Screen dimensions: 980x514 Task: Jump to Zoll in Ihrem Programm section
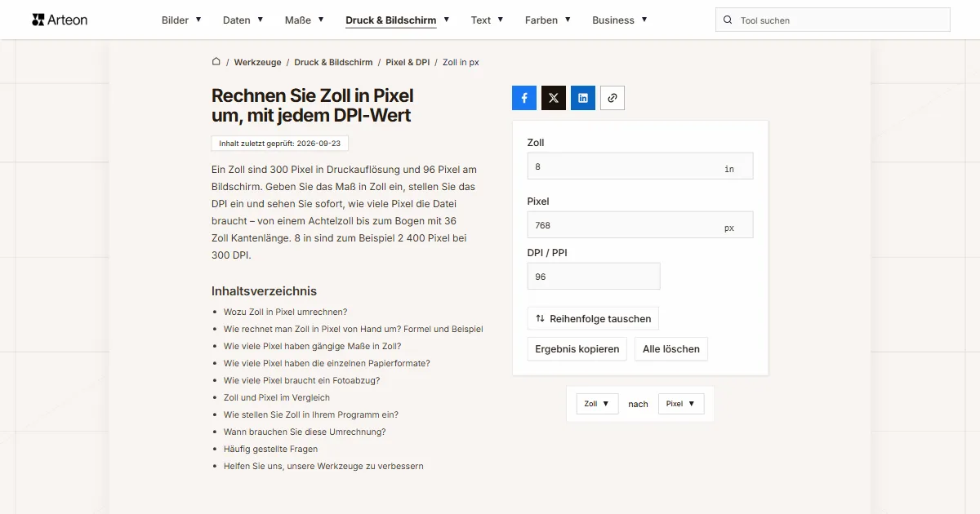point(311,414)
